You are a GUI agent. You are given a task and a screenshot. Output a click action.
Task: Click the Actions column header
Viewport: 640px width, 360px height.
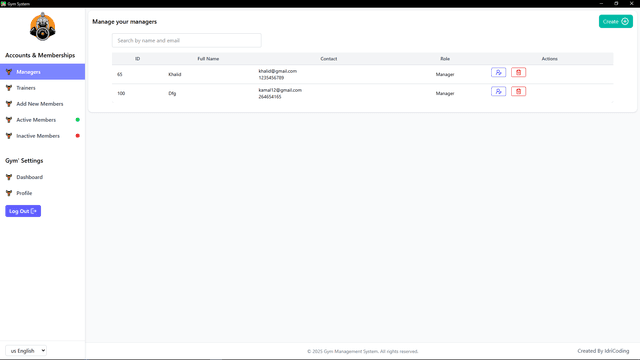[549, 59]
